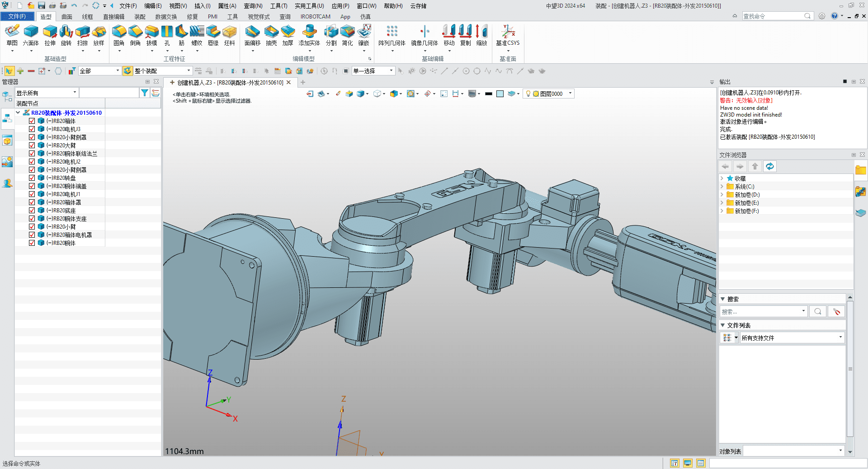Screen dimensions: 868x469
Task: Open the 所有支持文件 file type dropdown
Action: point(792,338)
